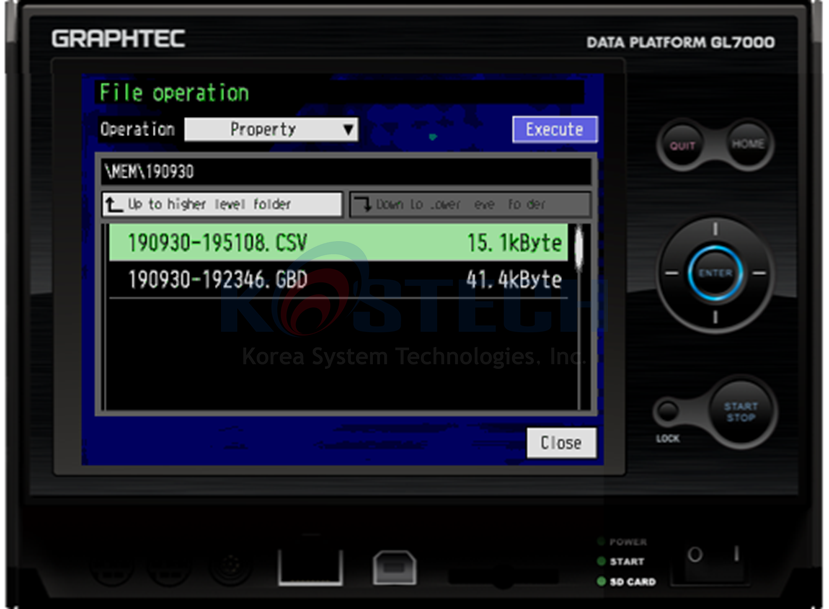Click the left direction key on dial
Image resolution: width=829 pixels, height=609 pixels.
(x=671, y=273)
